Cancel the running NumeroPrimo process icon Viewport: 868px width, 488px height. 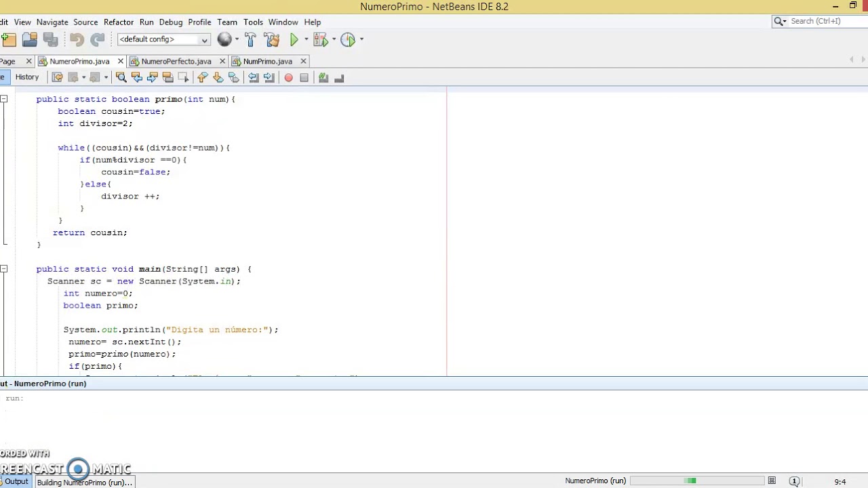coord(772,481)
